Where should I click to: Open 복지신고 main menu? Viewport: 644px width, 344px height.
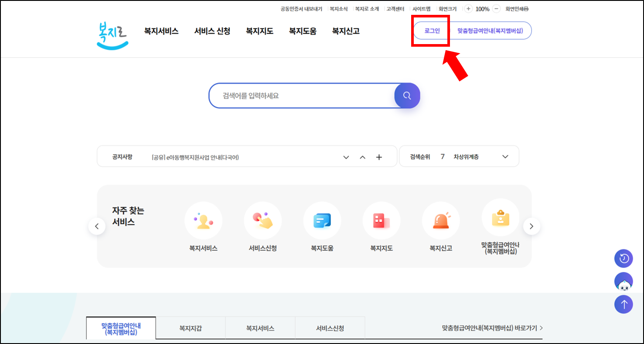click(x=346, y=31)
